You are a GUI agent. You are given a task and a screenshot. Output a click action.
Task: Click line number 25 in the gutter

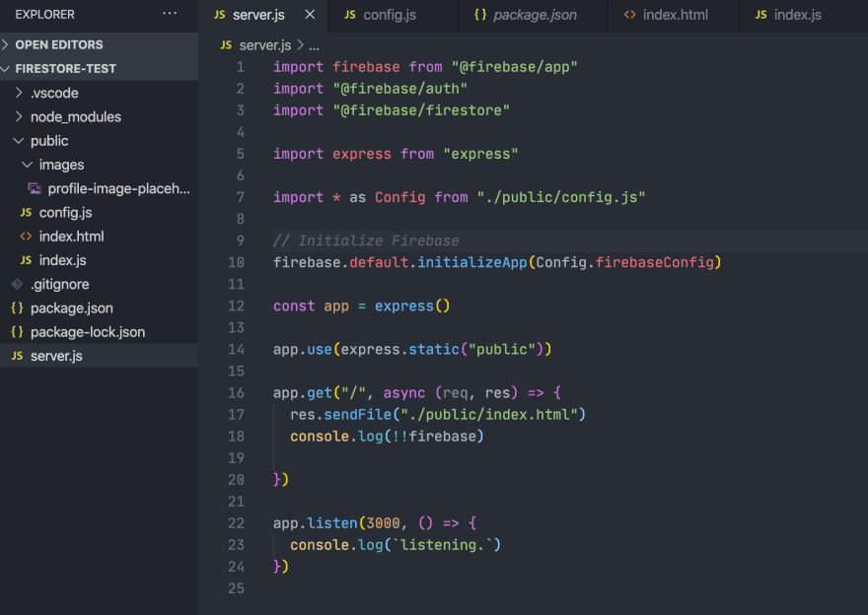tap(236, 588)
